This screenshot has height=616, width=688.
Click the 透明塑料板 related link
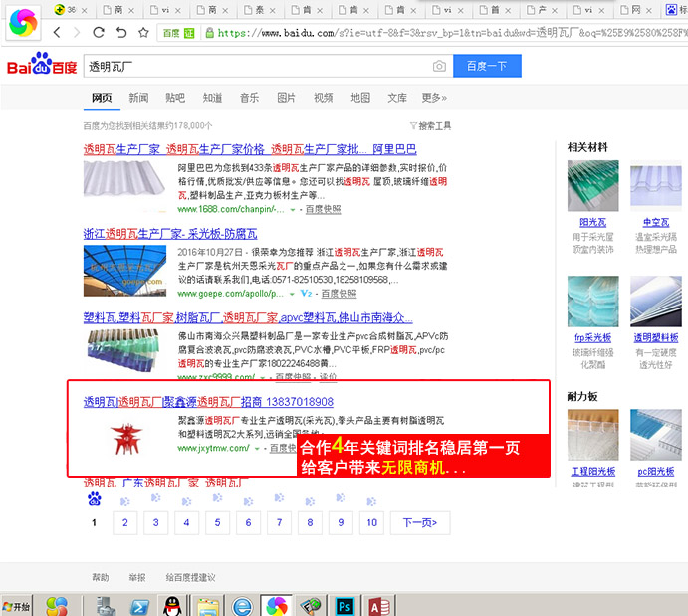pos(656,337)
